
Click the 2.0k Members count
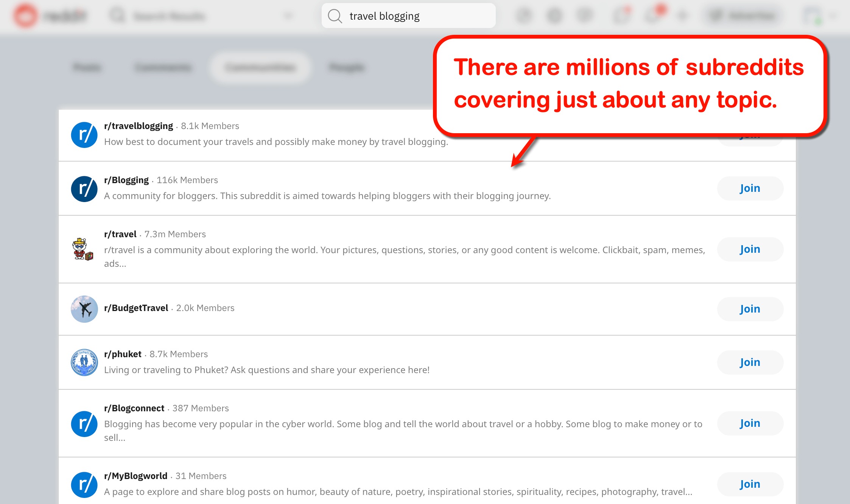205,308
